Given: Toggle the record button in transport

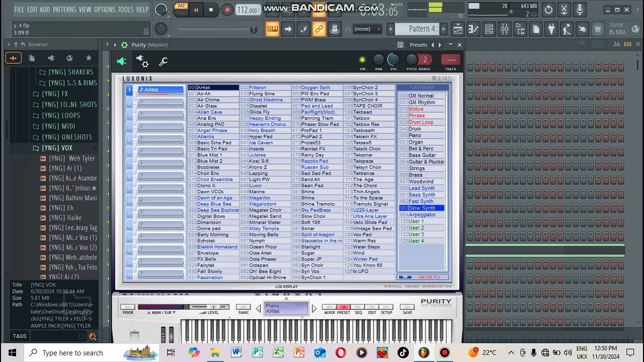Looking at the screenshot, I should pyautogui.click(x=227, y=10).
